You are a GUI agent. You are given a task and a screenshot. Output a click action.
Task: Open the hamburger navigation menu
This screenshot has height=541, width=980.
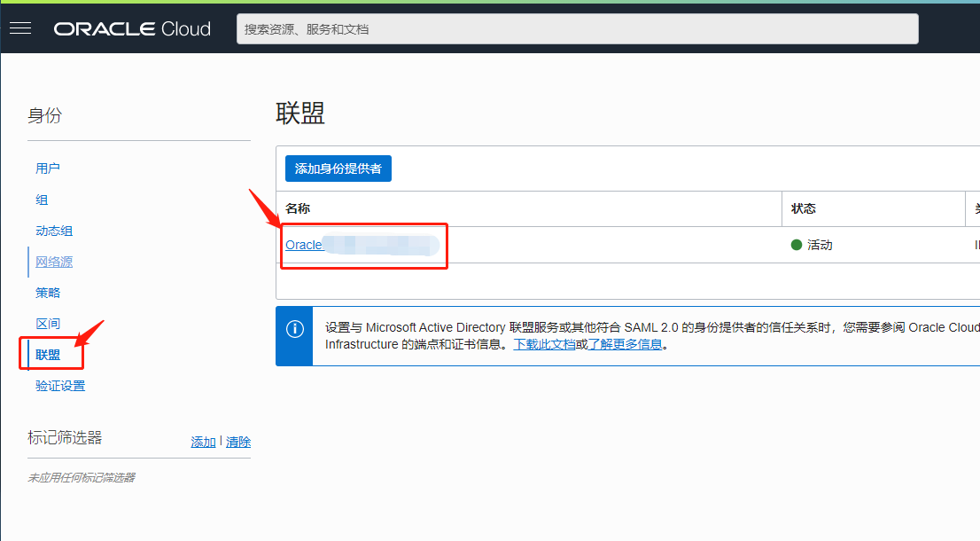[20, 28]
